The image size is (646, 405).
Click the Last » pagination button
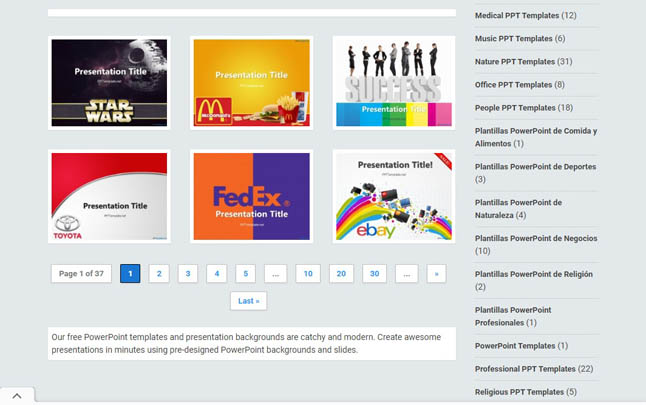pos(248,301)
